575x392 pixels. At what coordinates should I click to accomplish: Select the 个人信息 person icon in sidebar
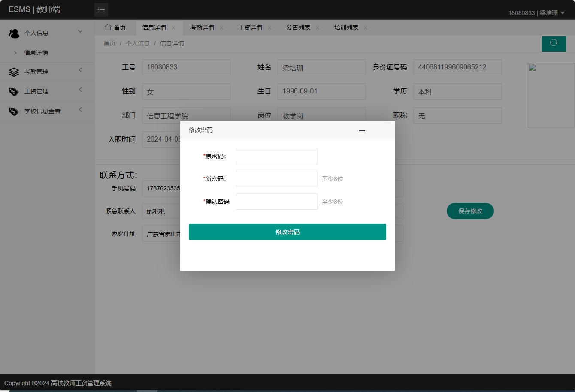click(x=14, y=33)
